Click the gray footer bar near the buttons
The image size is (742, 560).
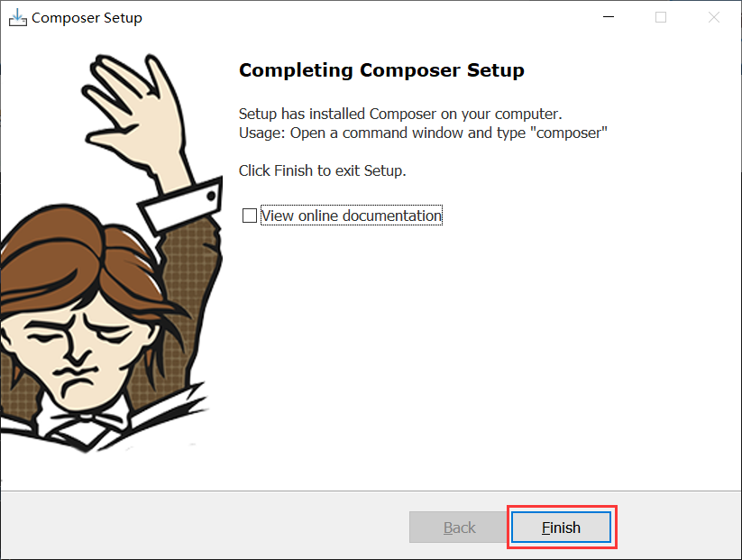(x=225, y=528)
